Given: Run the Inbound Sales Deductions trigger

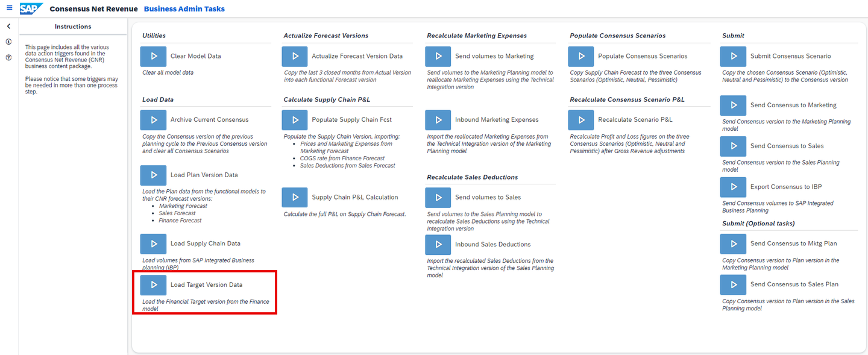Looking at the screenshot, I should 438,244.
